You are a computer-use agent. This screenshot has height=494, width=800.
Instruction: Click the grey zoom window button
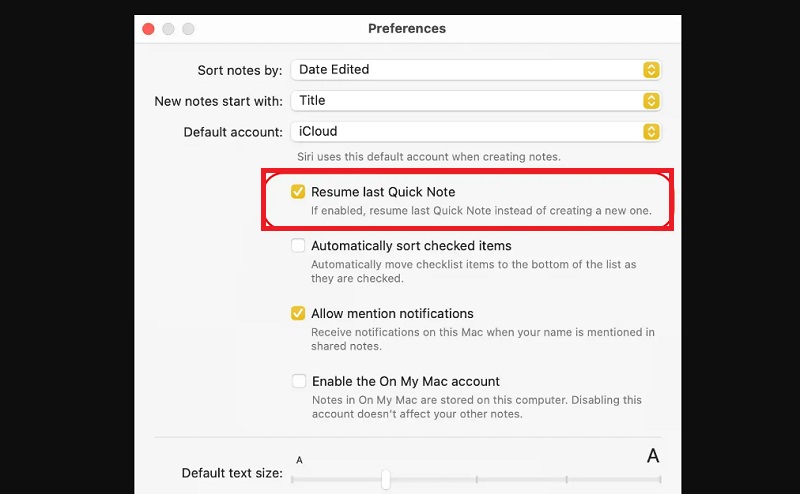(x=189, y=29)
